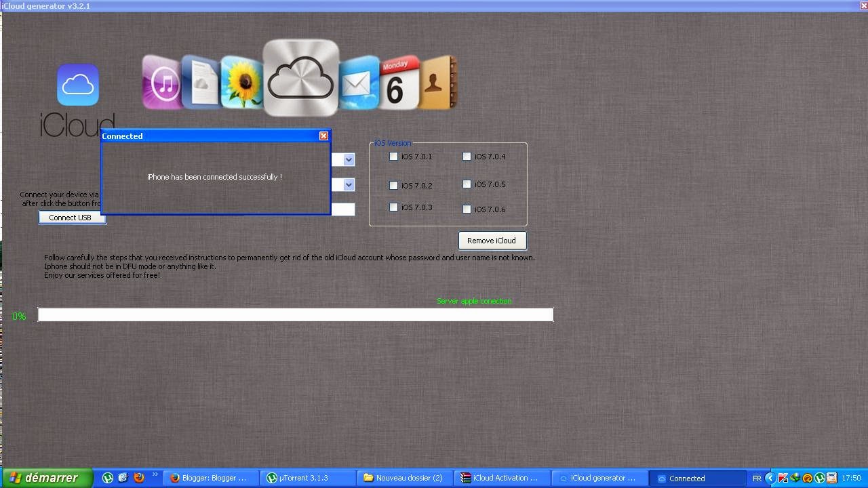Click the Remove iCloud button

(492, 241)
